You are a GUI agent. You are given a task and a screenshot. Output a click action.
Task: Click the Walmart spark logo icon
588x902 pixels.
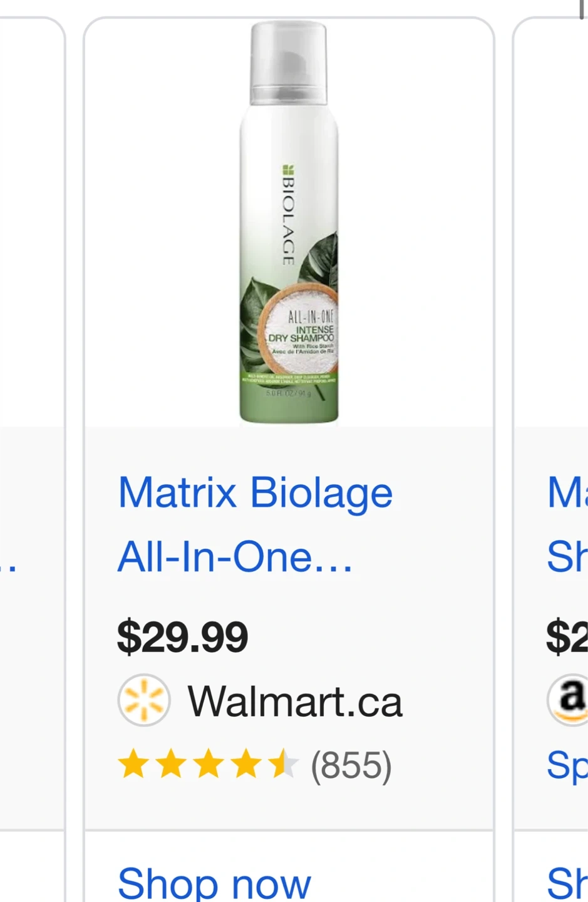click(x=144, y=700)
